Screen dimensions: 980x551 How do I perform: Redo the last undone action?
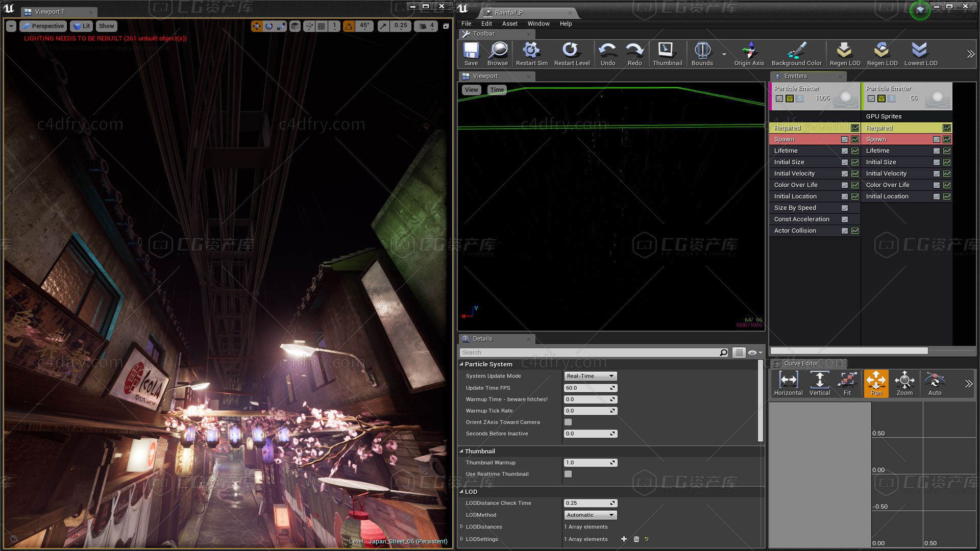click(x=634, y=54)
